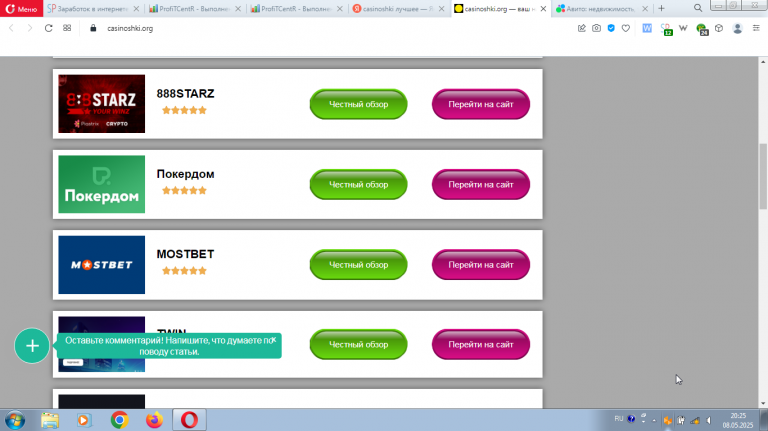Open the tab search magnifier
The image size is (768, 431).
pyautogui.click(x=698, y=8)
